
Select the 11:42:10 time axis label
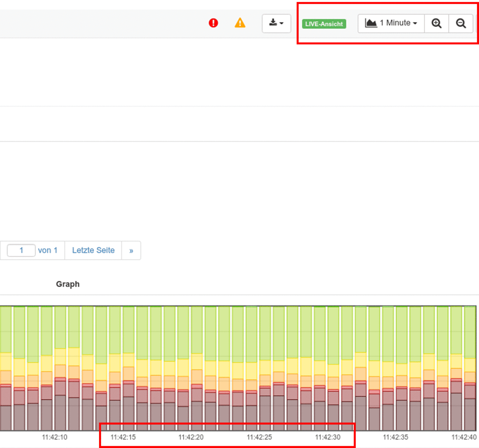click(54, 437)
